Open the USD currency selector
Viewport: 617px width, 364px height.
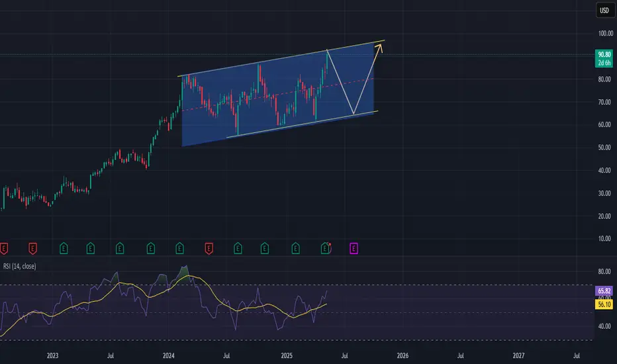tap(604, 10)
